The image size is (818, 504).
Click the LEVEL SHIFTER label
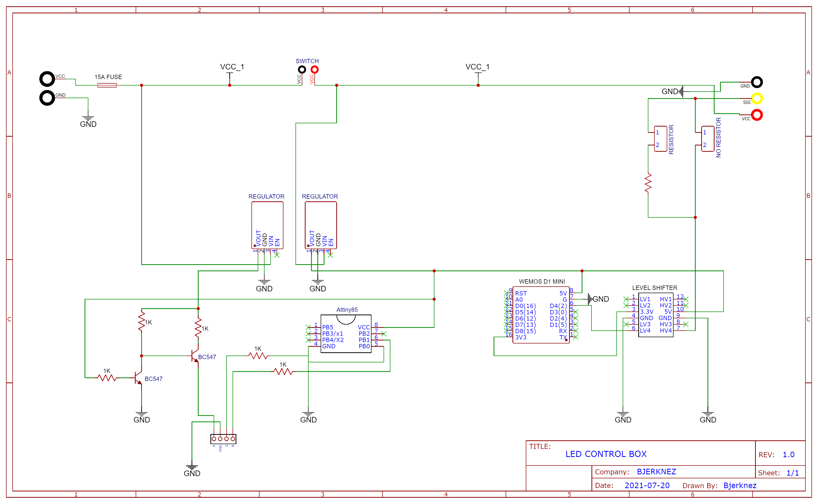(655, 288)
